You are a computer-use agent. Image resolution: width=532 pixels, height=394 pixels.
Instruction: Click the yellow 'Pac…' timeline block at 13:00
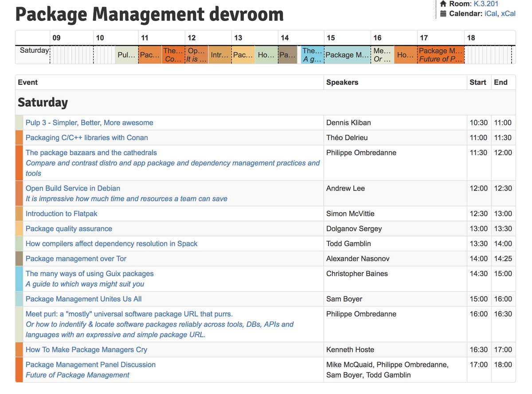tap(243, 55)
